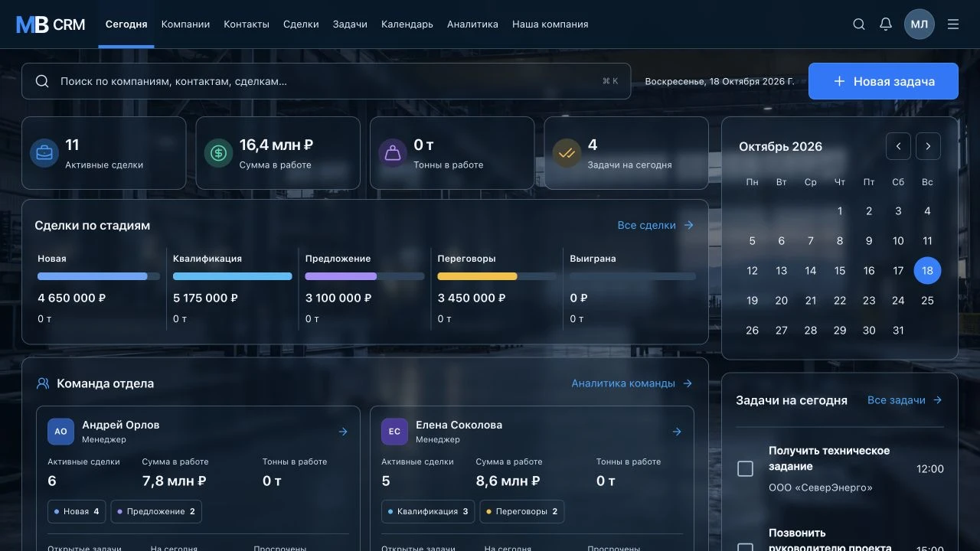This screenshot has height=551, width=980.
Task: Go to next month in calendar
Action: 929,146
